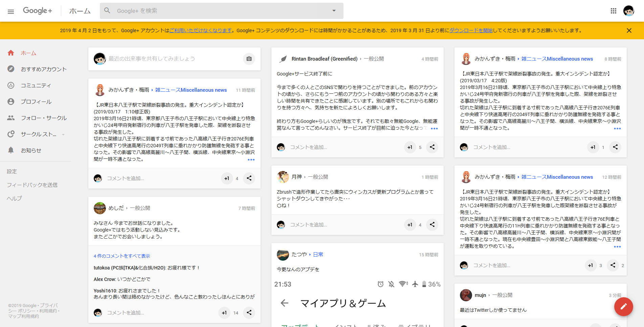Viewport: 644px width, 327px height.
Task: Open the Rintan Broadleaf profile icon
Action: tap(283, 59)
